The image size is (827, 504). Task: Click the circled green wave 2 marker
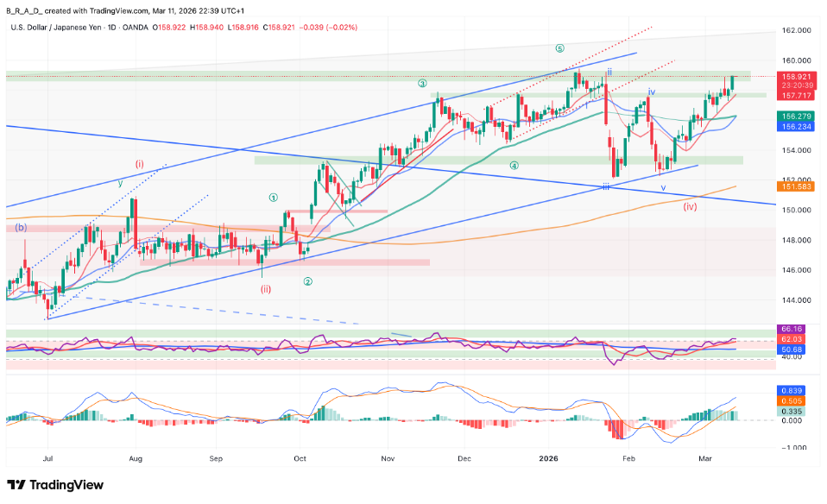pos(307,281)
